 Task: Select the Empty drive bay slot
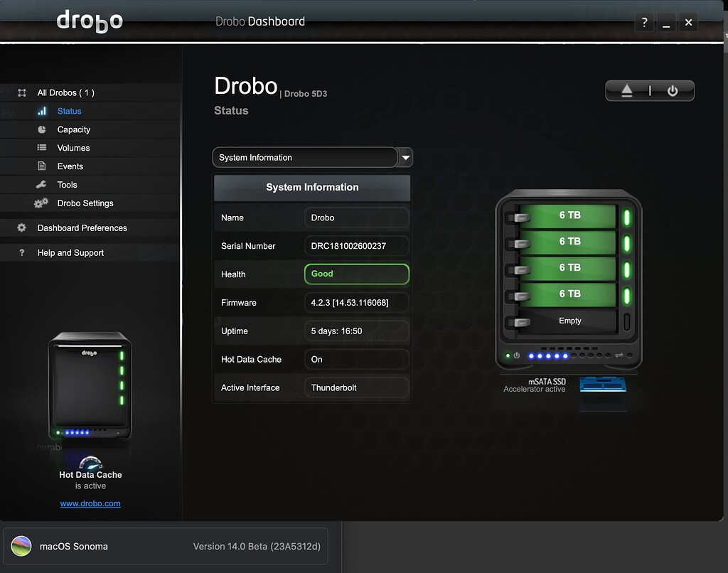pos(568,321)
